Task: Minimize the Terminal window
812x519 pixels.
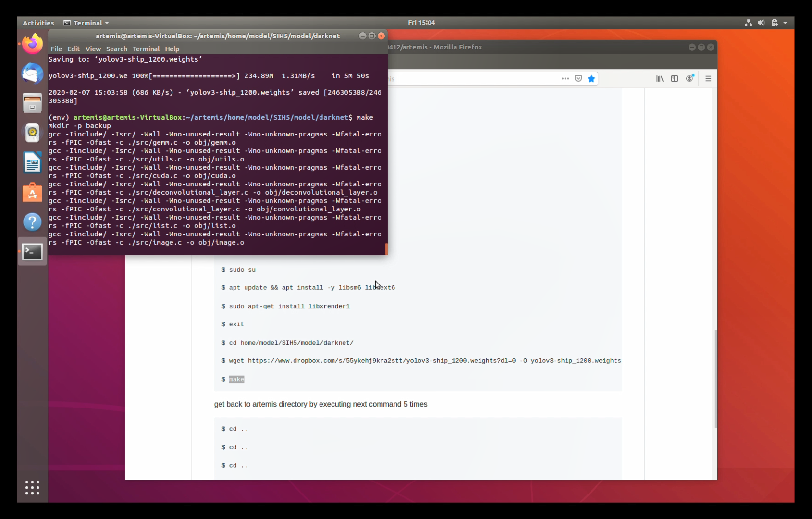Action: [363, 36]
